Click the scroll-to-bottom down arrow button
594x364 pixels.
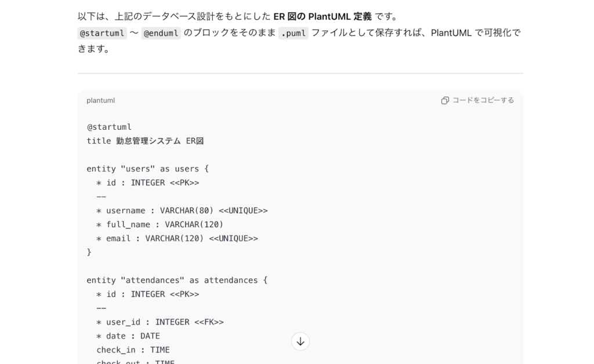pos(300,341)
